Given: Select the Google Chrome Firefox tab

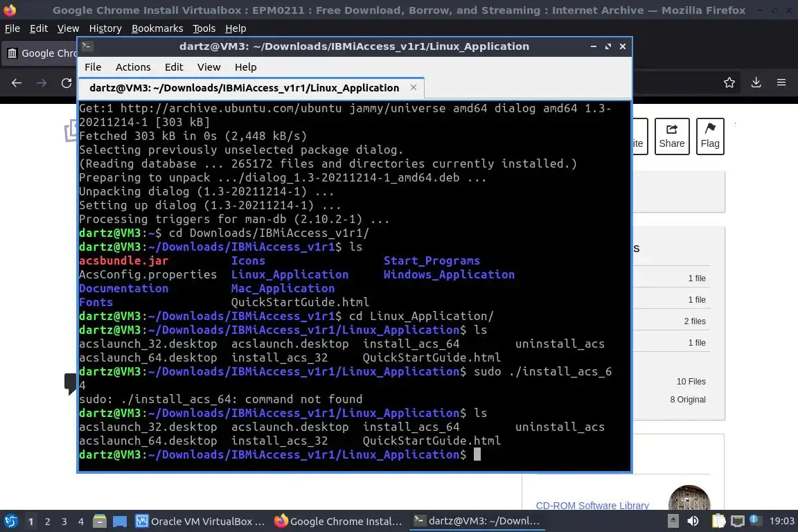Looking at the screenshot, I should pos(39,53).
